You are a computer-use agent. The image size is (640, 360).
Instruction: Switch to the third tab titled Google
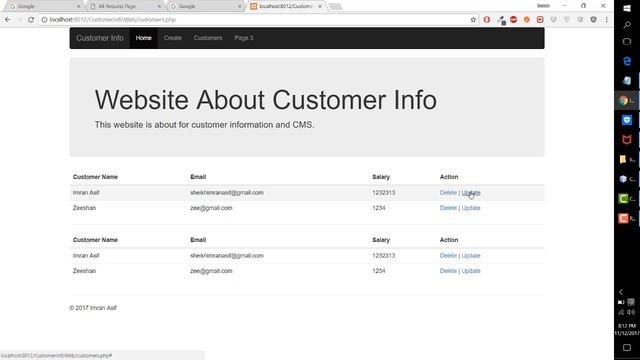[x=204, y=7]
